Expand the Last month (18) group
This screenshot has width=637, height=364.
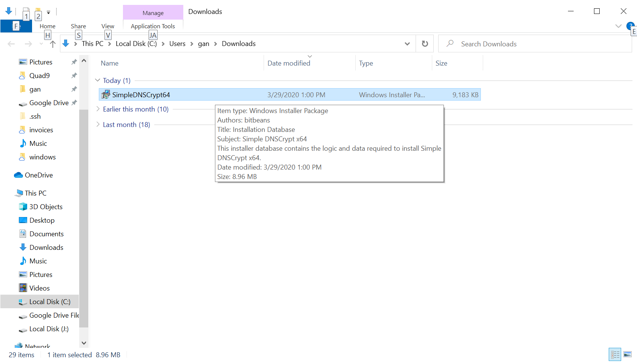98,125
